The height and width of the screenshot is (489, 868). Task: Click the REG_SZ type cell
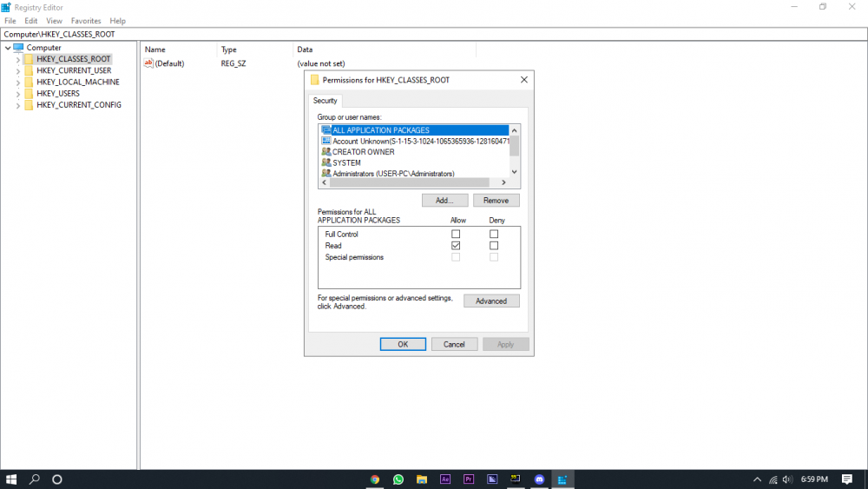(x=233, y=63)
